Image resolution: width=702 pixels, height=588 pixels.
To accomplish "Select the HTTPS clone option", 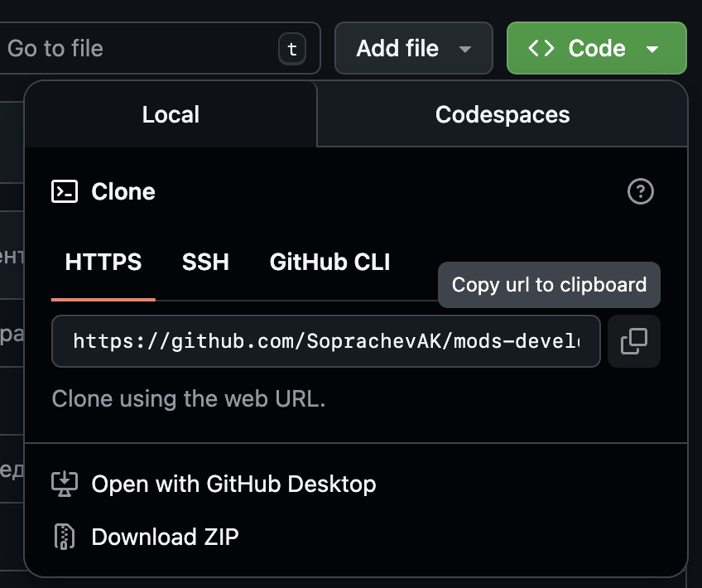I will (x=103, y=263).
